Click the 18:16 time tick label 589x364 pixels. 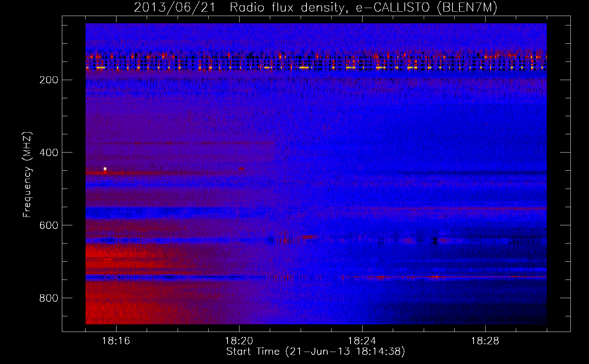tap(116, 341)
